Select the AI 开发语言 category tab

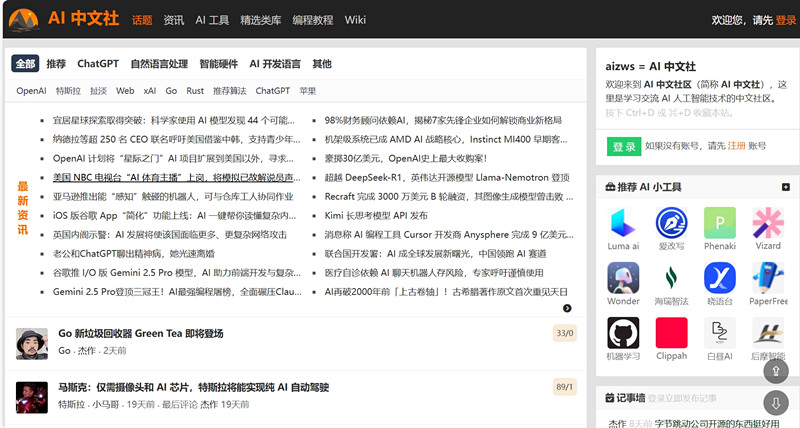click(275, 64)
